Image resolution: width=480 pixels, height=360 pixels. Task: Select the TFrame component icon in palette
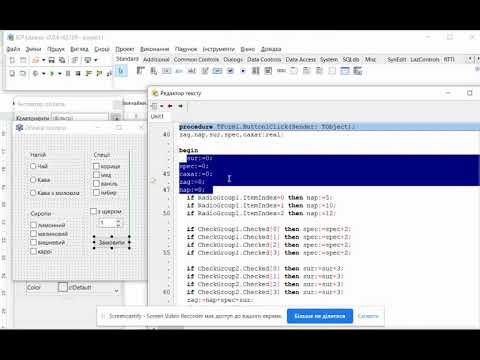345,71
